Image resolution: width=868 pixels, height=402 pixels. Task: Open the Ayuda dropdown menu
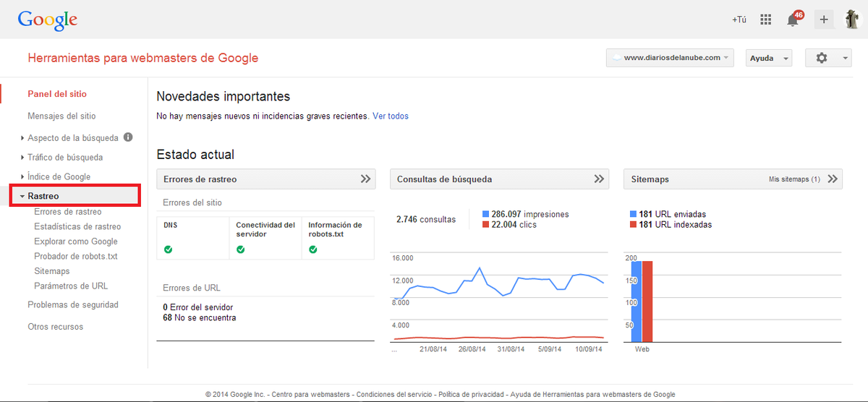tap(768, 58)
